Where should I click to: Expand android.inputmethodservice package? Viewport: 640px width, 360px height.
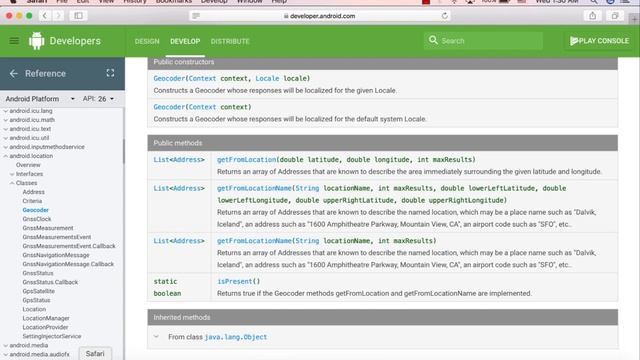point(6,147)
